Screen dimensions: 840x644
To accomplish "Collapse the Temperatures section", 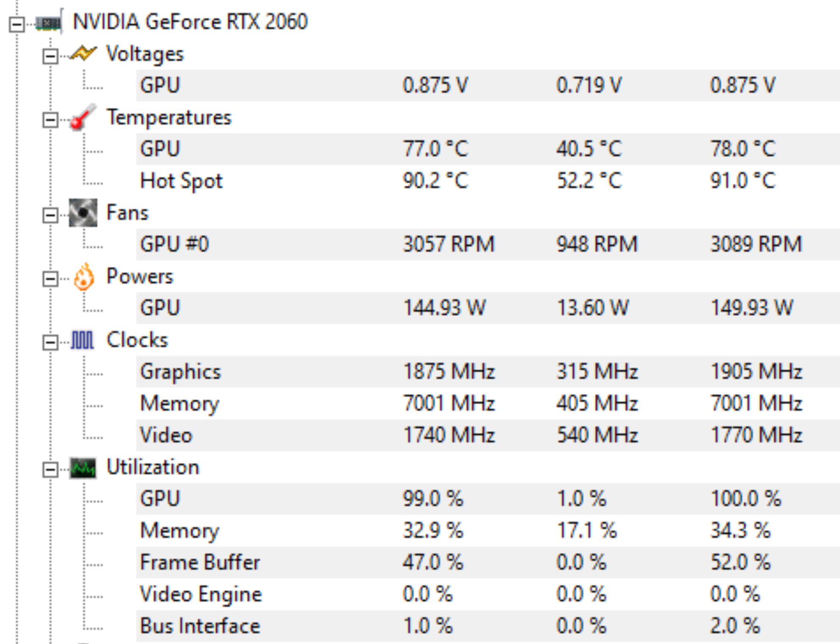I will click(x=50, y=120).
